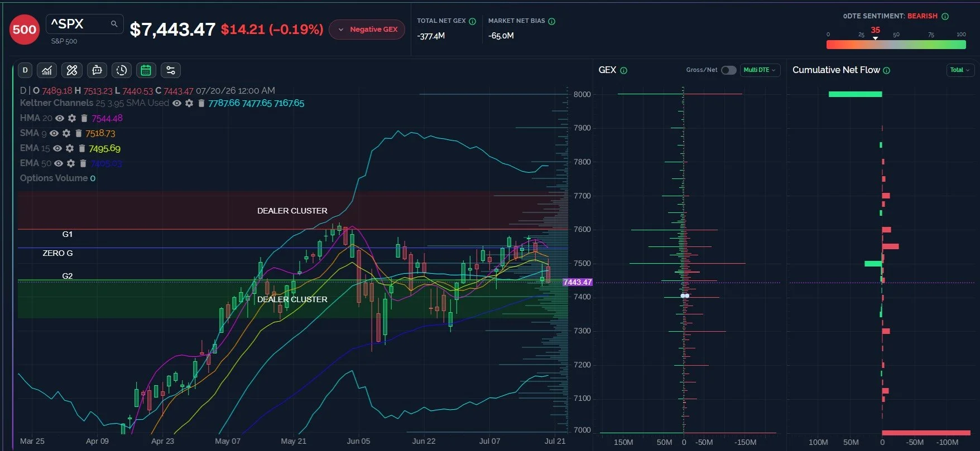The image size is (980, 451).
Task: Change the D timeframe button
Action: pos(25,70)
